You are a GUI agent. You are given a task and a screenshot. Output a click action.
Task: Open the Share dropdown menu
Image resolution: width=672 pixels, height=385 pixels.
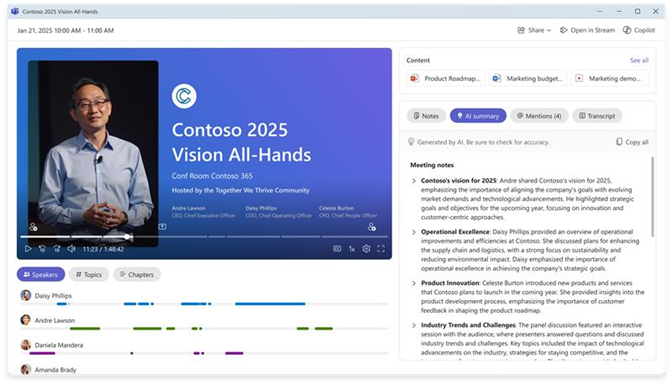click(534, 30)
